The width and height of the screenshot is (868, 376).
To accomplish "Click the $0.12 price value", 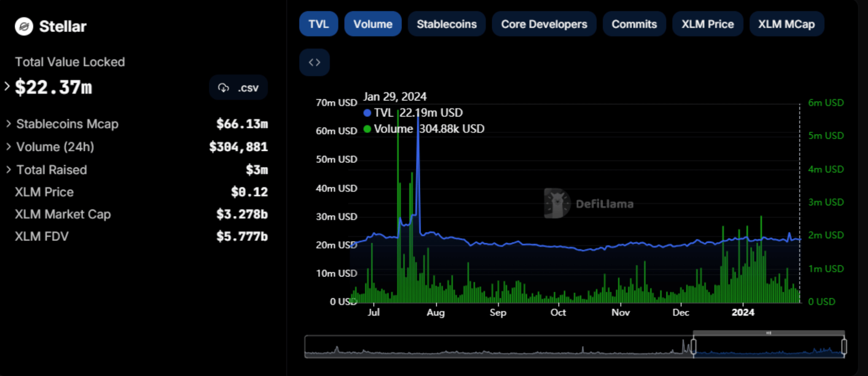I will (x=249, y=192).
